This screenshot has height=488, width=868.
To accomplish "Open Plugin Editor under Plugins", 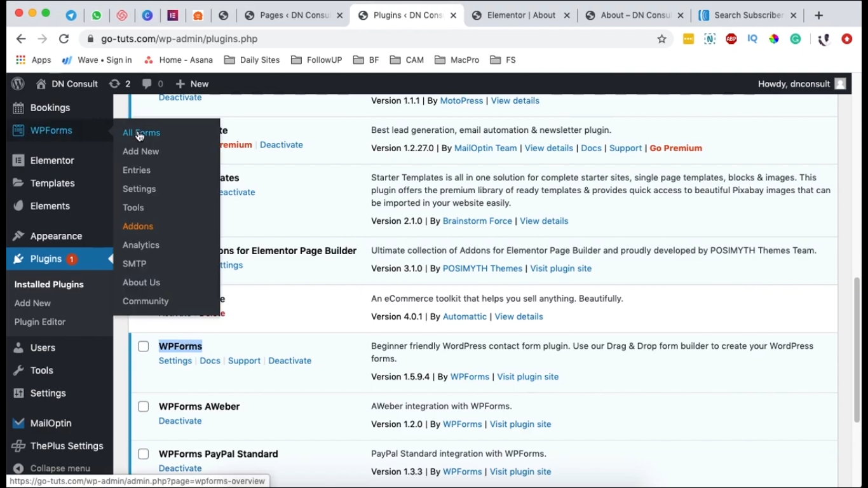I will (x=40, y=322).
